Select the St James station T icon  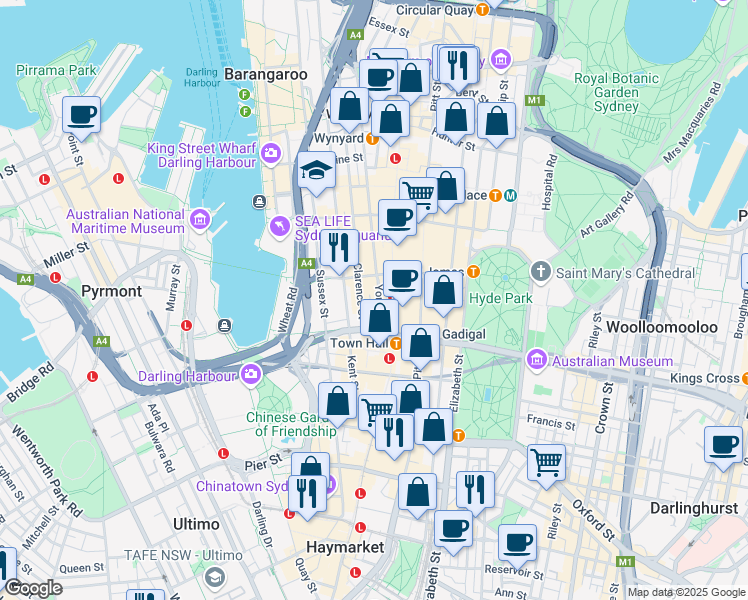tap(473, 272)
